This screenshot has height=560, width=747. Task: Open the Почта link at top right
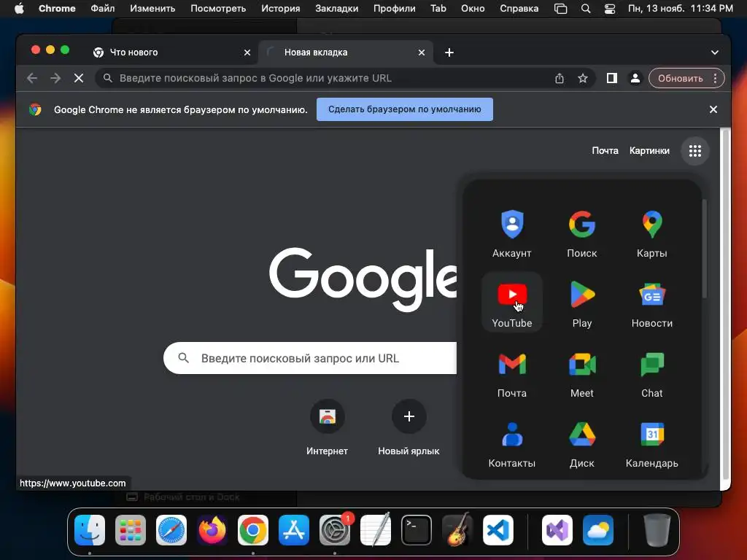605,150
